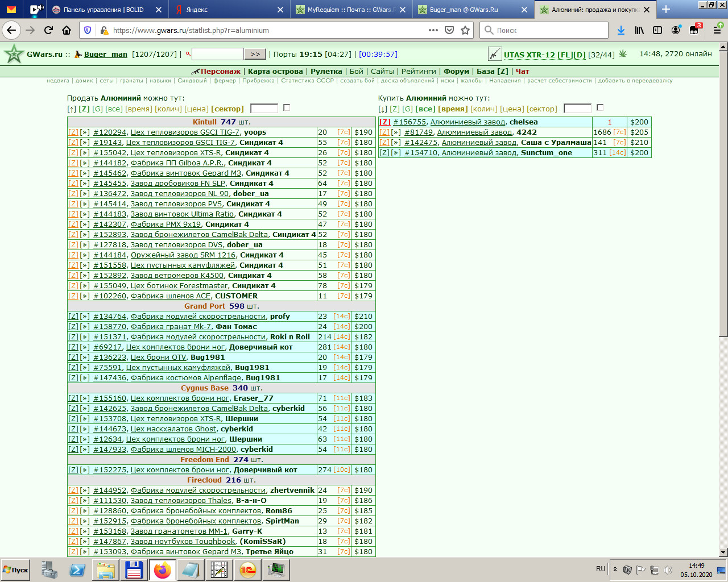The width and height of the screenshot is (728, 582).
Task: Expand row #144952 with the [»] toggle
Action: coord(85,490)
